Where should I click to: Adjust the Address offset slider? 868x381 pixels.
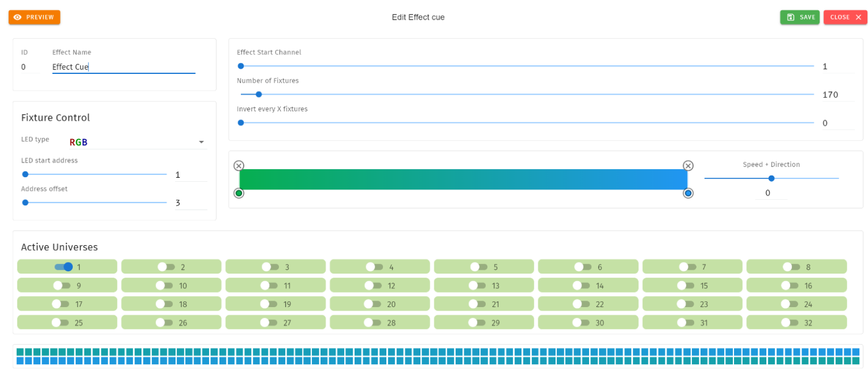(94, 202)
